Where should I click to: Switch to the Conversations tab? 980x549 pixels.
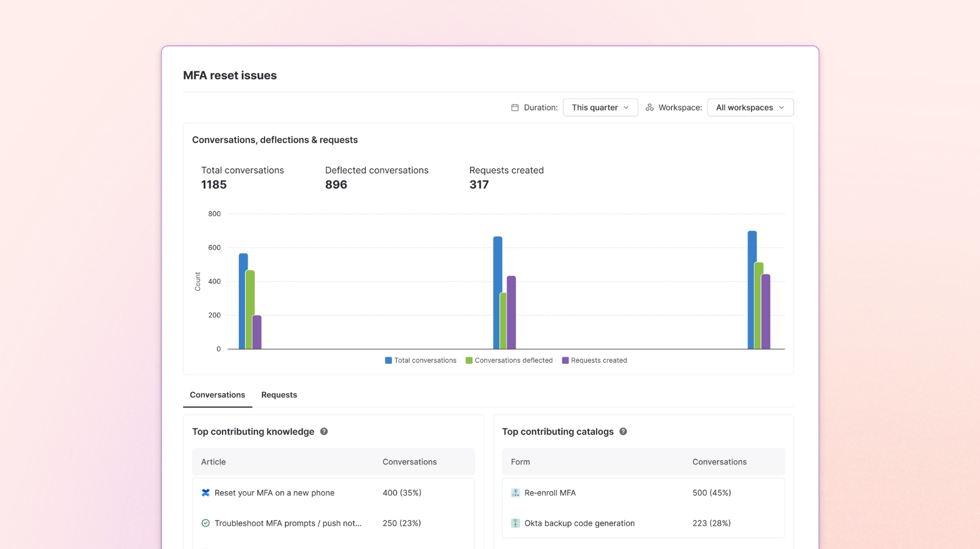point(217,395)
